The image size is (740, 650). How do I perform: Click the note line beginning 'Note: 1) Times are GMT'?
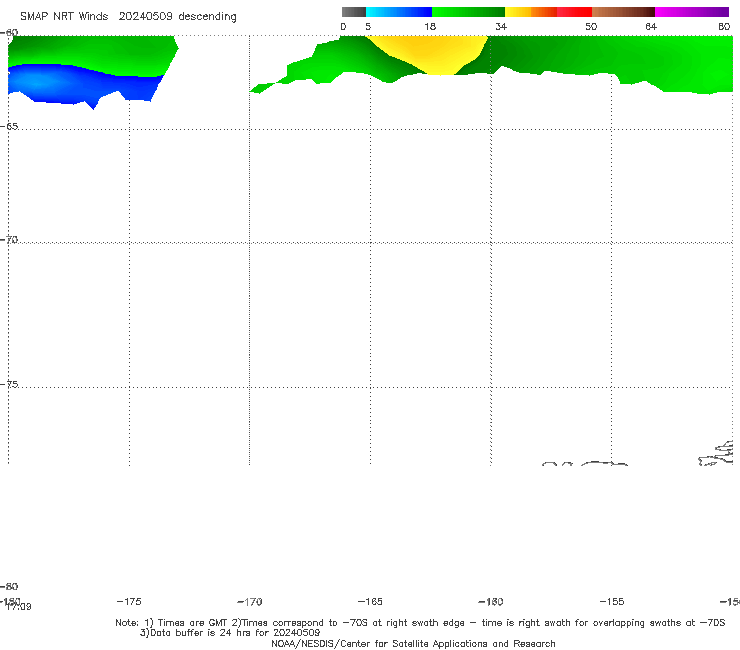pyautogui.click(x=420, y=623)
